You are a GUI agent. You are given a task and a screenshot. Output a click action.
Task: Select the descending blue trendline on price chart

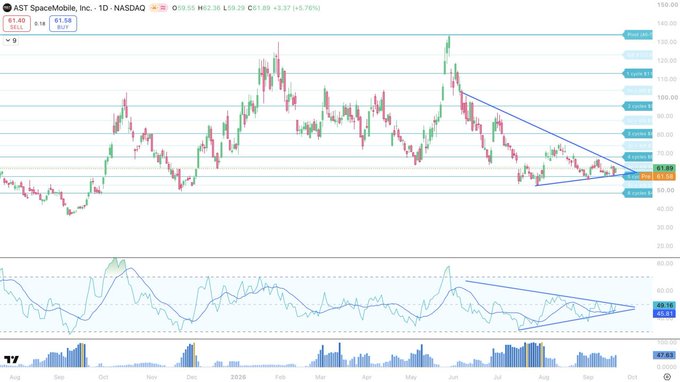coord(549,132)
